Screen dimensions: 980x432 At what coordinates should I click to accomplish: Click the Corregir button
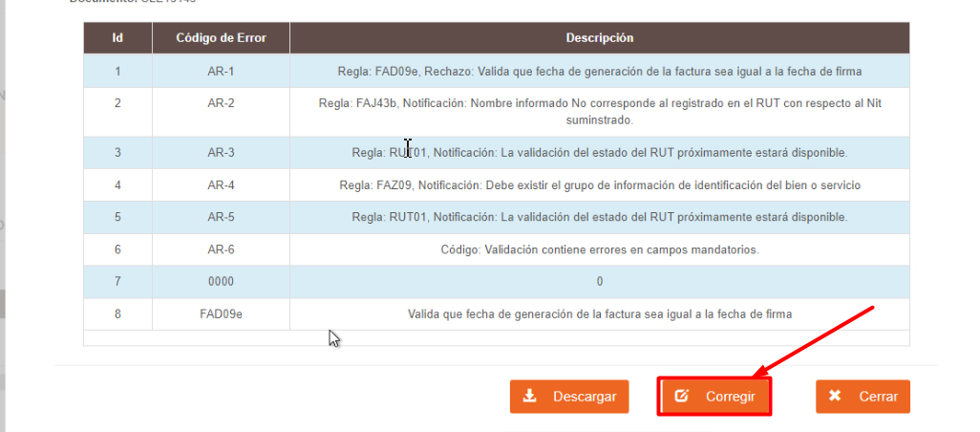714,397
